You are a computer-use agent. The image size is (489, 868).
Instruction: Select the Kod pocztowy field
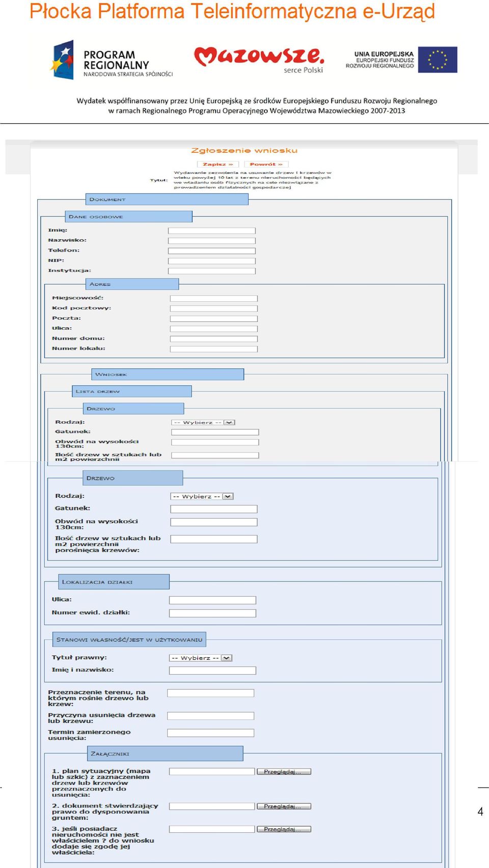coord(214,309)
